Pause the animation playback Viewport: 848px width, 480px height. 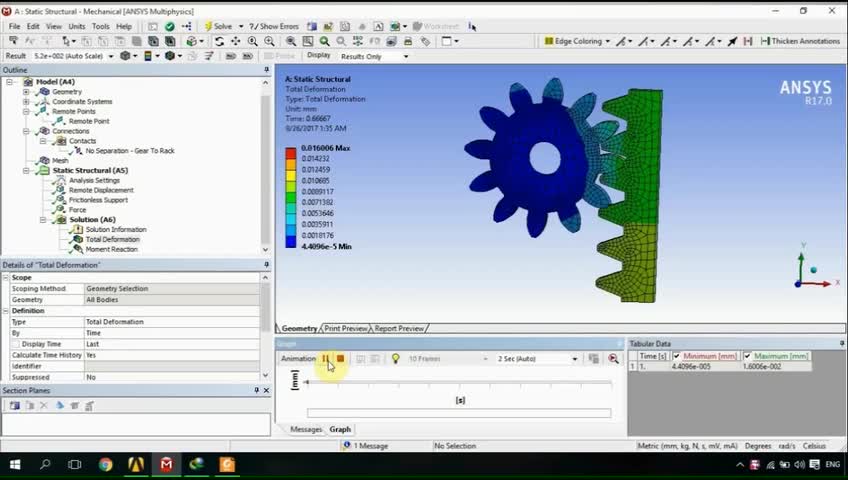coord(325,358)
